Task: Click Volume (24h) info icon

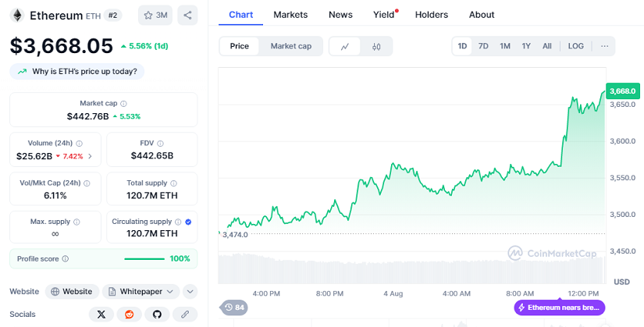Action: pos(80,144)
